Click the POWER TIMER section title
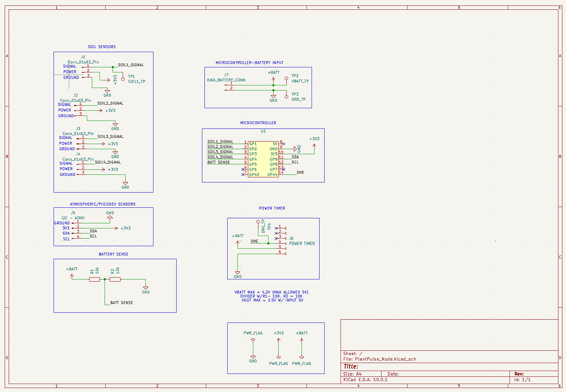 [272, 208]
